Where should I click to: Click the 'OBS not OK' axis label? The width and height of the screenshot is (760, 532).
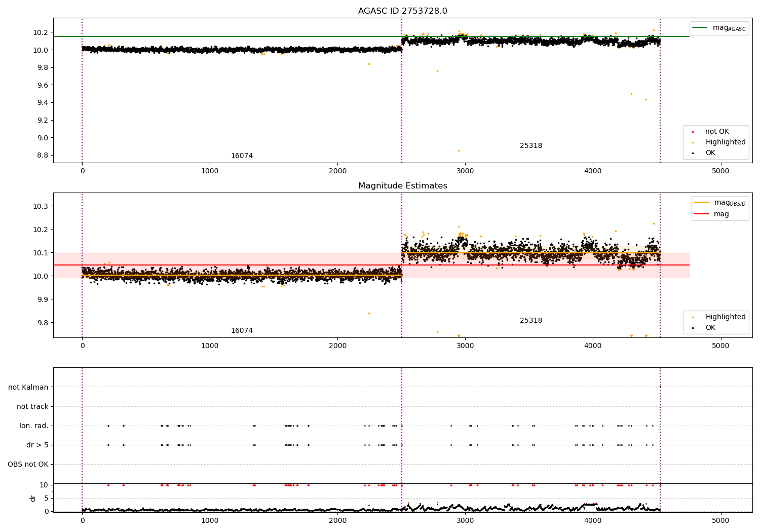[28, 464]
